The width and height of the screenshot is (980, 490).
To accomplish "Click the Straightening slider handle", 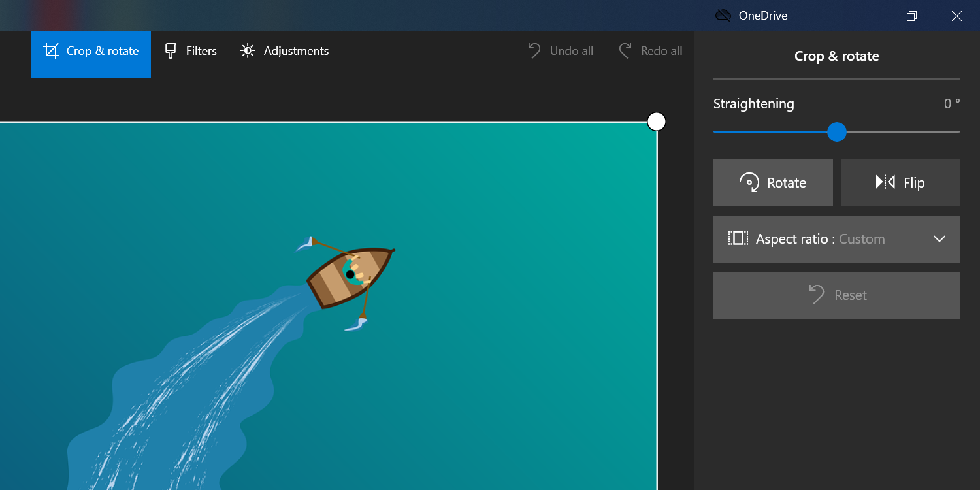I will point(837,132).
